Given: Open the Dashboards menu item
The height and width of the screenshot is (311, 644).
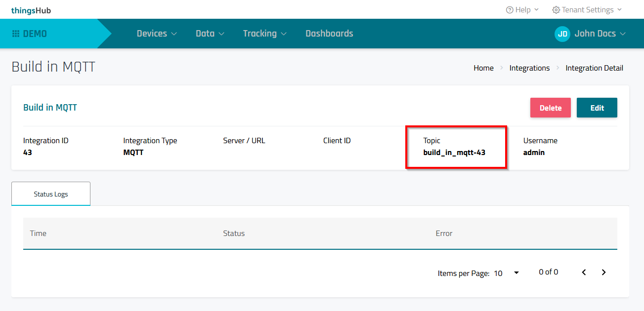Looking at the screenshot, I should click(329, 34).
